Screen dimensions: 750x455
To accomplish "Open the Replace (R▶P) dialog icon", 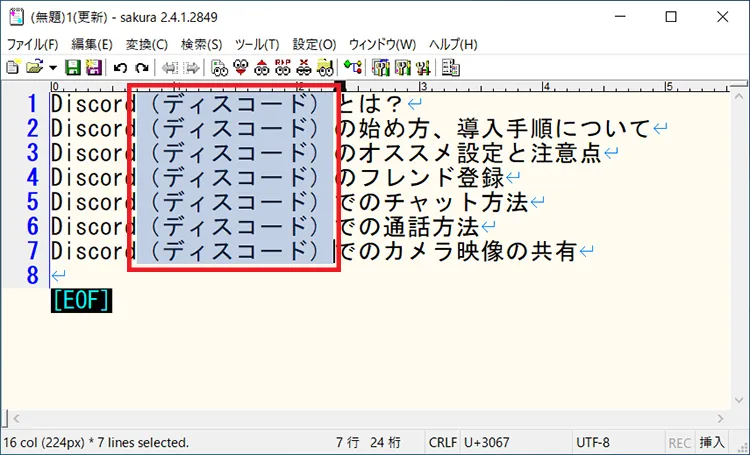I will click(x=283, y=67).
